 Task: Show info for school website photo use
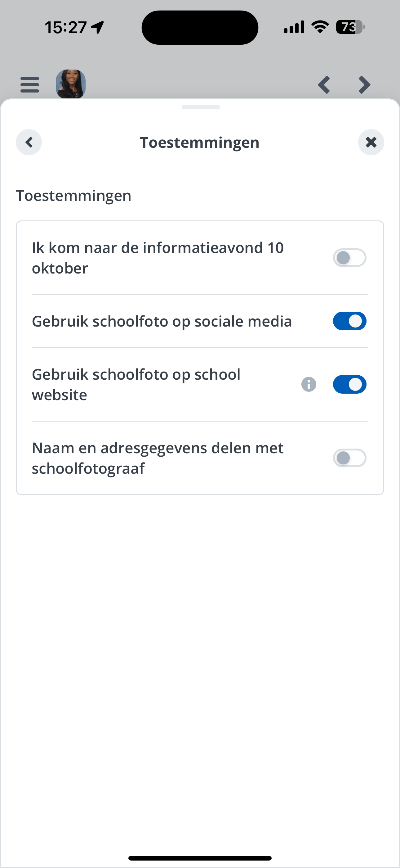click(309, 384)
